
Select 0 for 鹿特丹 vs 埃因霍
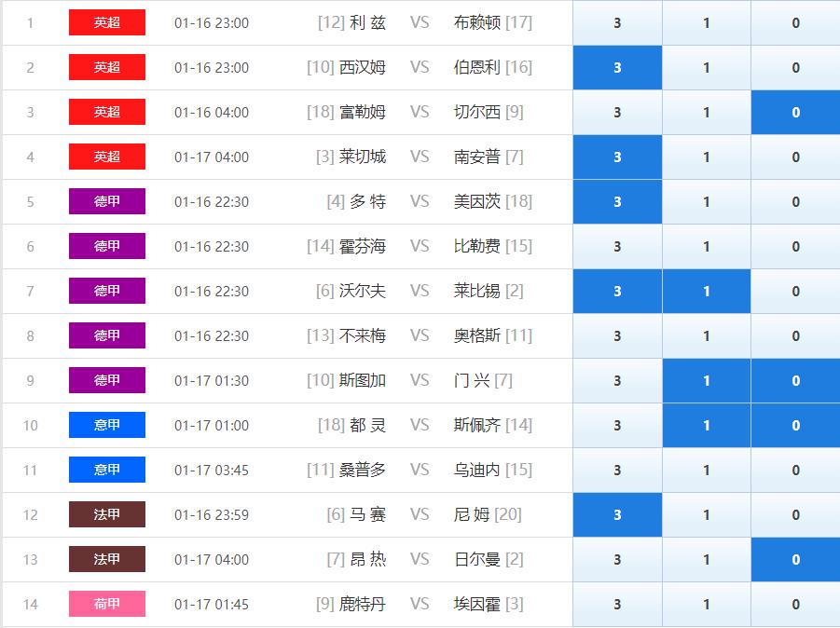tap(795, 604)
